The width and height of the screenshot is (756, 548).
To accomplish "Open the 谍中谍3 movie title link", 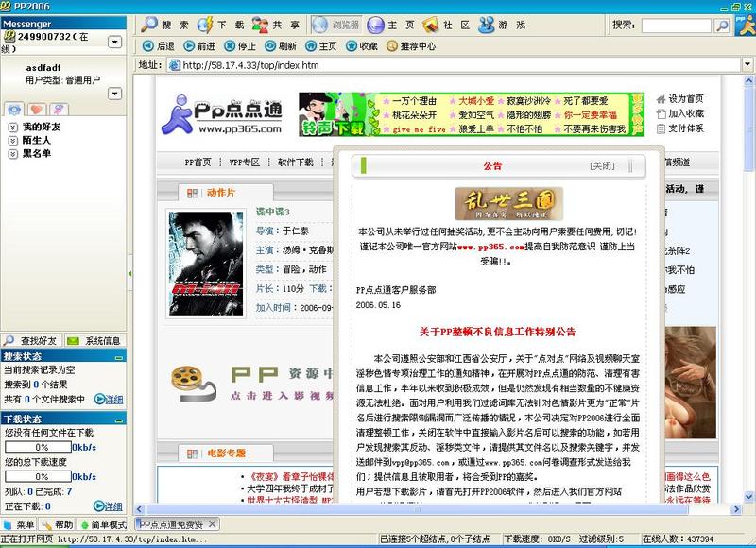I will click(273, 212).
